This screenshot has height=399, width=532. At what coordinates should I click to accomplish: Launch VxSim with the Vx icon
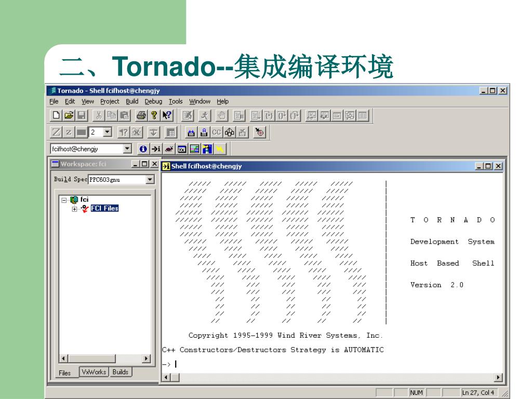click(x=182, y=149)
